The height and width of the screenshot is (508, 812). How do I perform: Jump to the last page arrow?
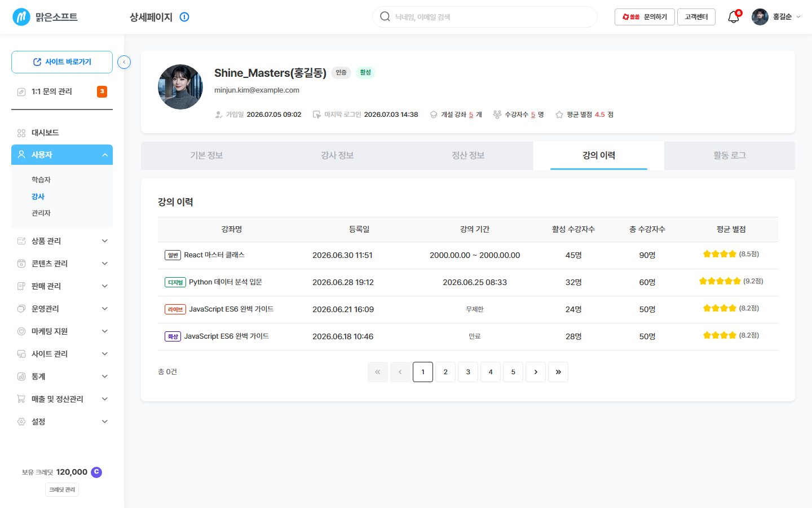pos(558,372)
